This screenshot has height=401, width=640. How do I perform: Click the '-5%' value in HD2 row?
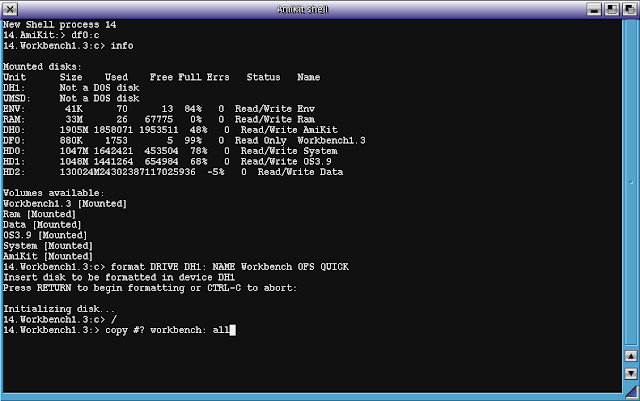(x=216, y=172)
